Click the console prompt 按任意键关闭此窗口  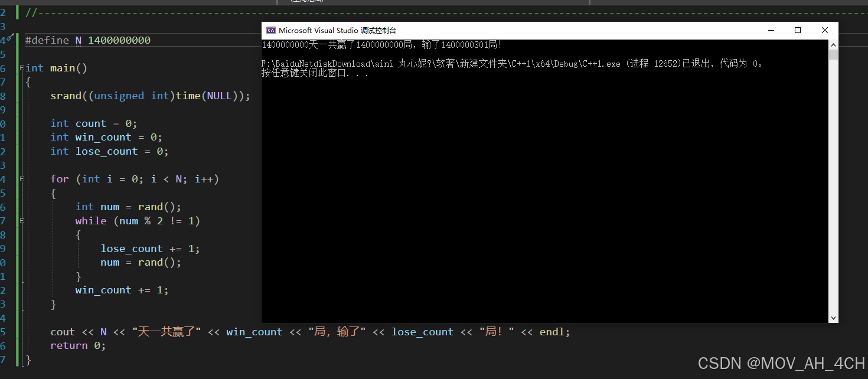tap(315, 73)
